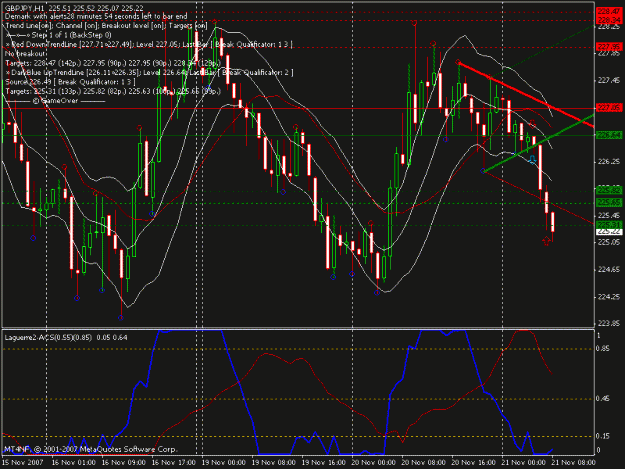Click the thick red down trend line
This screenshot has height=469, width=625.
(526, 94)
